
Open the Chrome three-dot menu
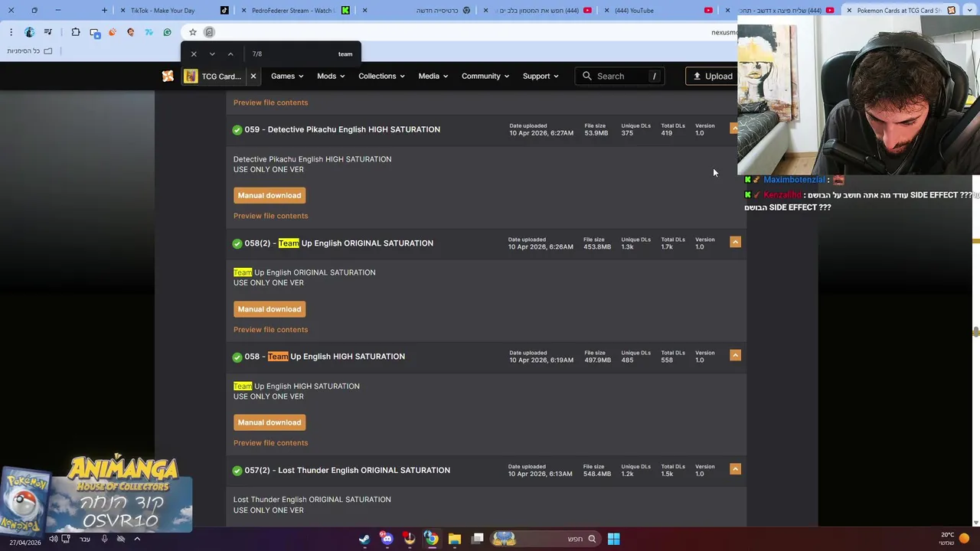point(11,32)
